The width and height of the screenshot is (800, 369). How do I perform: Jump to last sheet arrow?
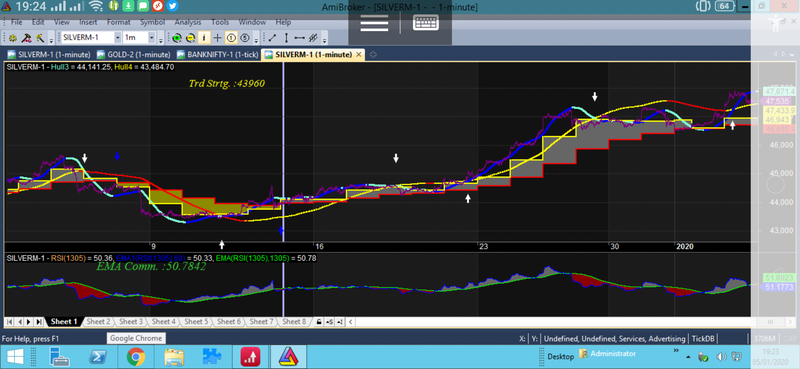pos(39,322)
